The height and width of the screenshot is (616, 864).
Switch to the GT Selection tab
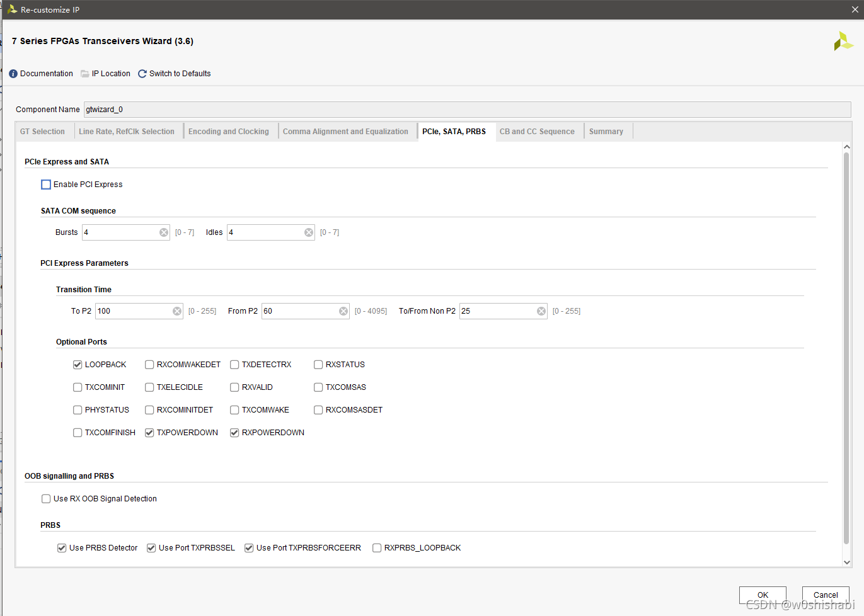coord(42,132)
